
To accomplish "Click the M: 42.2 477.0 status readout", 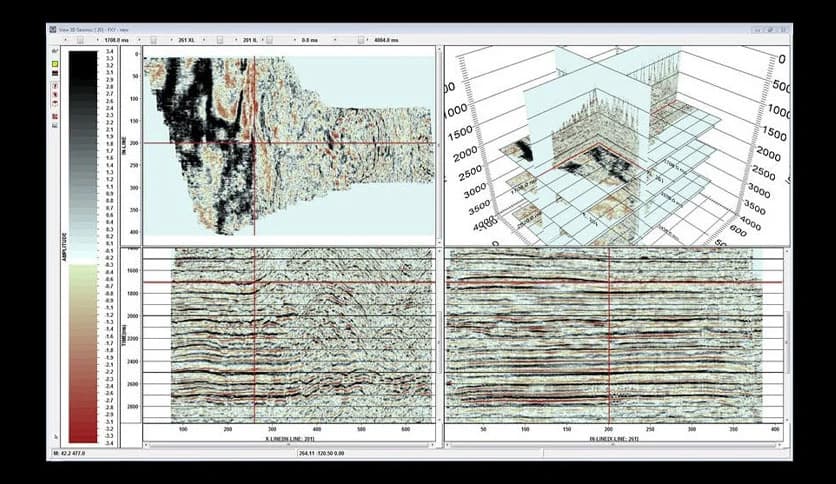I will [x=69, y=453].
